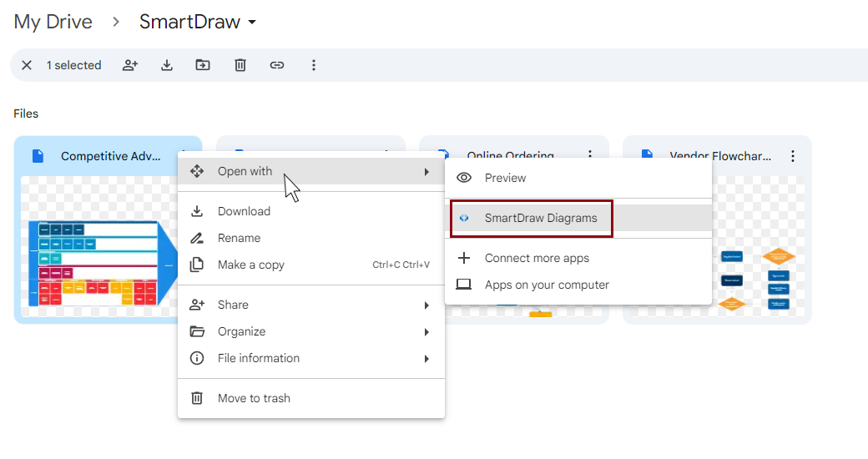Choose Rename from the context menu

click(311, 238)
